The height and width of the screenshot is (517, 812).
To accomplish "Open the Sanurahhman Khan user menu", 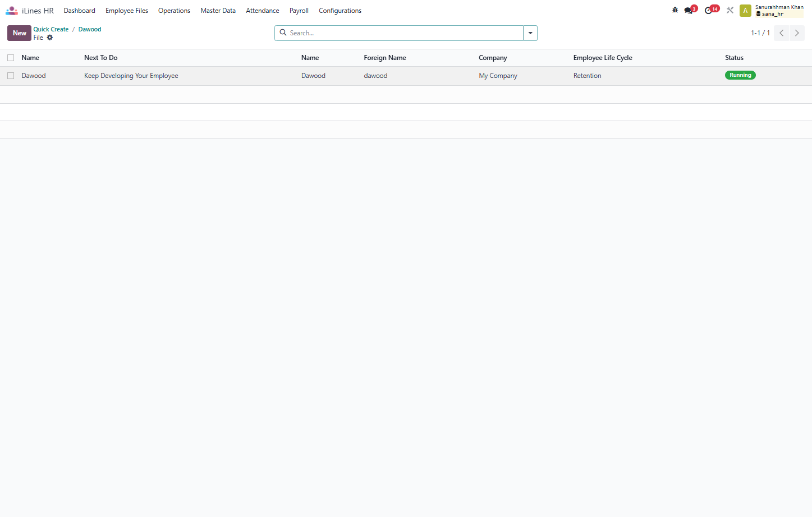I will point(772,11).
